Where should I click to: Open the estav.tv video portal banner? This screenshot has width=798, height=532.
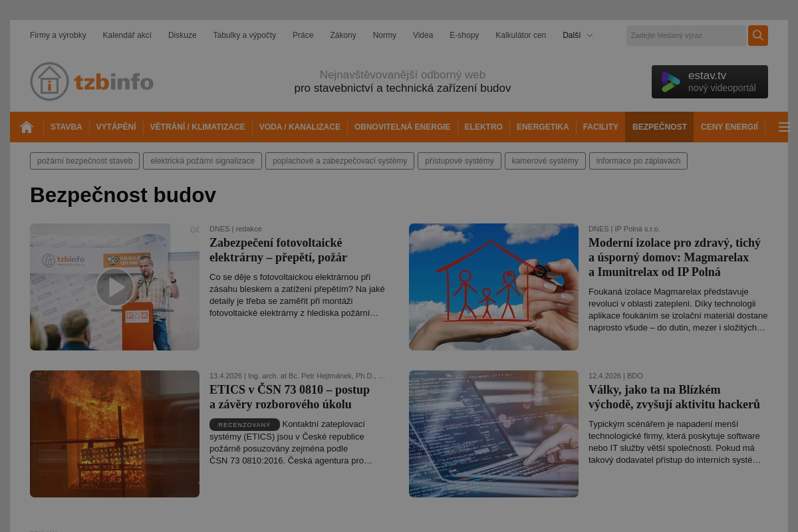pos(709,82)
